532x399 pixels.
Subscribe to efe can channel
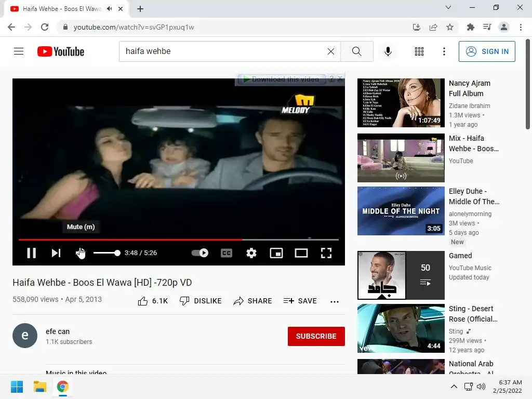316,336
